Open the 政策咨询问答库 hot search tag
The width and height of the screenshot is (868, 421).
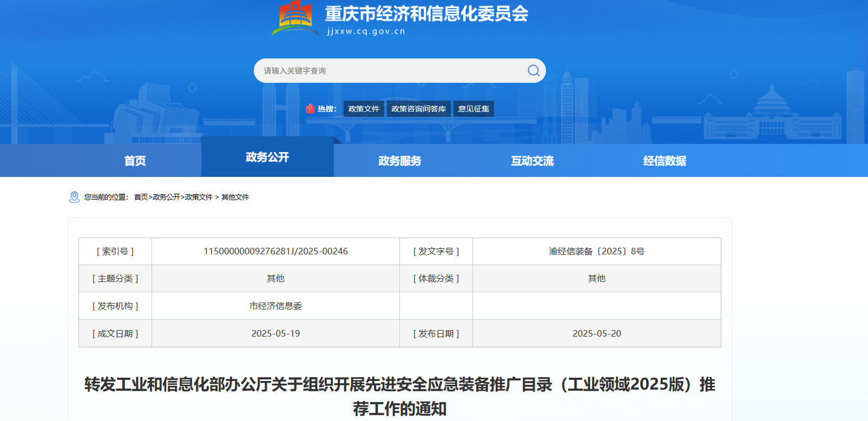pos(418,109)
